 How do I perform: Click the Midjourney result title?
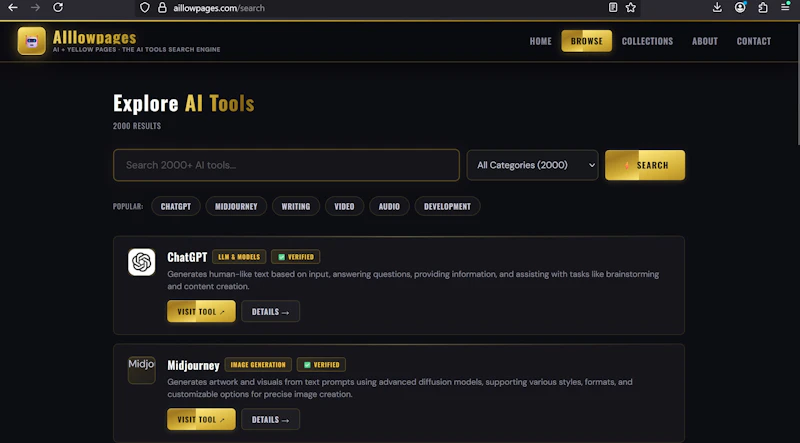point(193,365)
